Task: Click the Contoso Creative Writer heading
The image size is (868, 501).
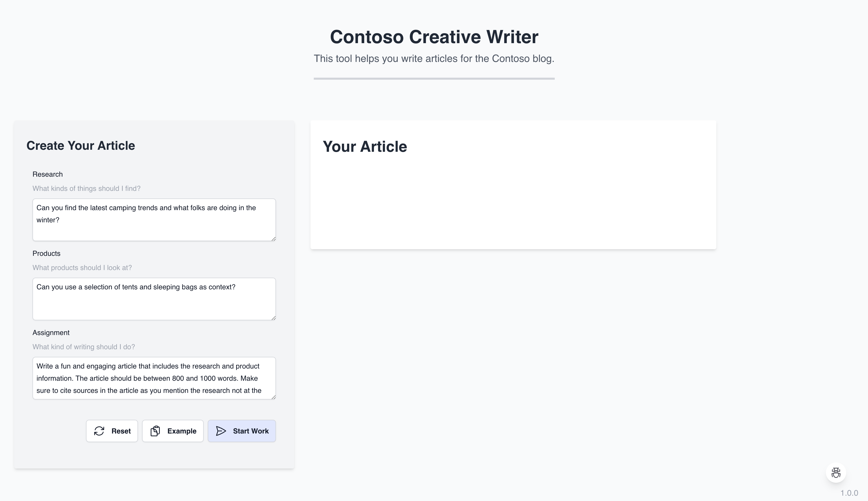Action: coord(434,37)
